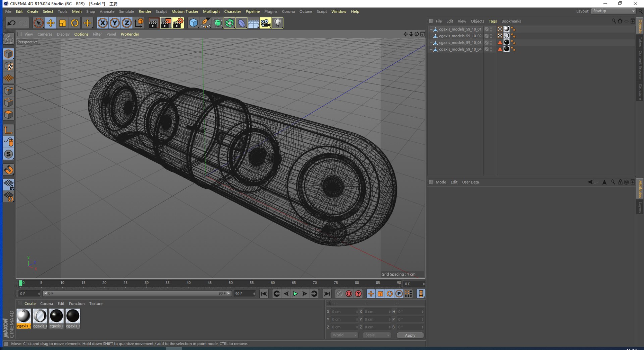Click the Apply button
Screen dimensions: 644x350
tap(410, 335)
